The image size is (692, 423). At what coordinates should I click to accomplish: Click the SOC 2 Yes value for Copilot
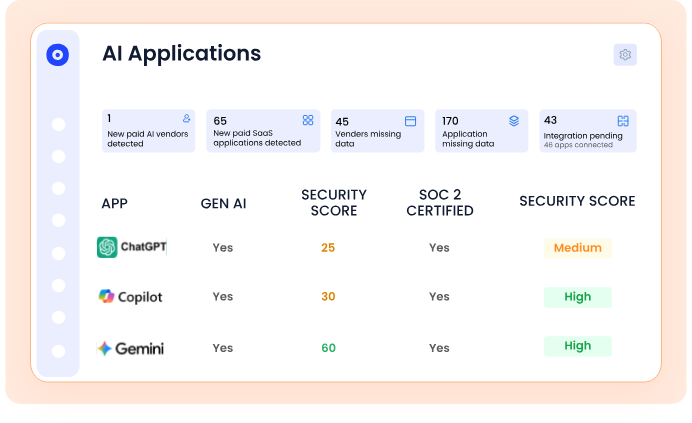click(439, 296)
